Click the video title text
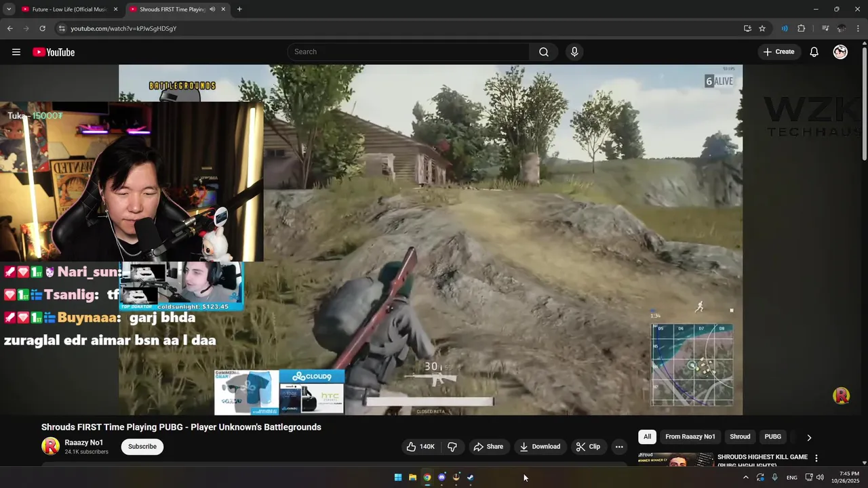This screenshot has width=868, height=488. (x=181, y=427)
